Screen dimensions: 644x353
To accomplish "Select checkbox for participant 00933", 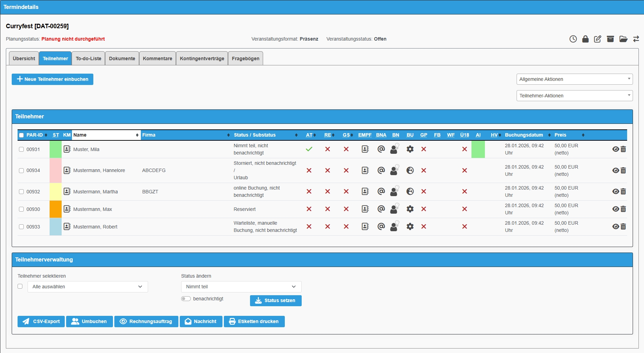I will (x=21, y=227).
